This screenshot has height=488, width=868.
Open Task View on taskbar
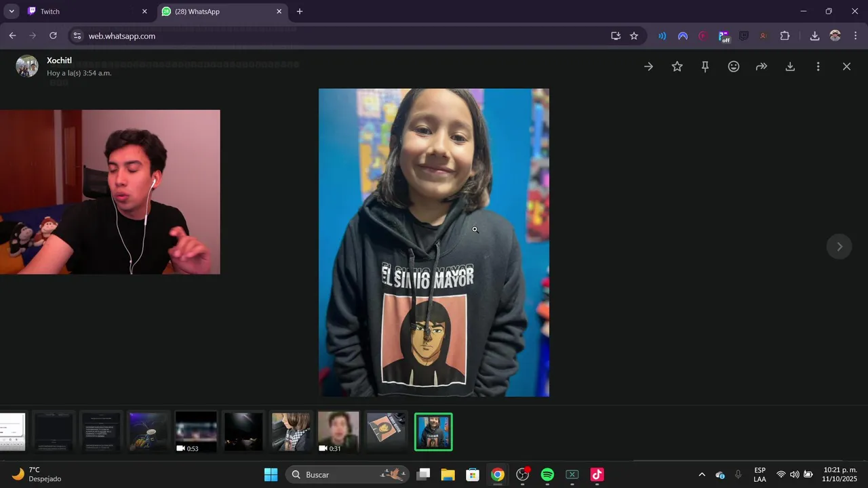(x=423, y=474)
